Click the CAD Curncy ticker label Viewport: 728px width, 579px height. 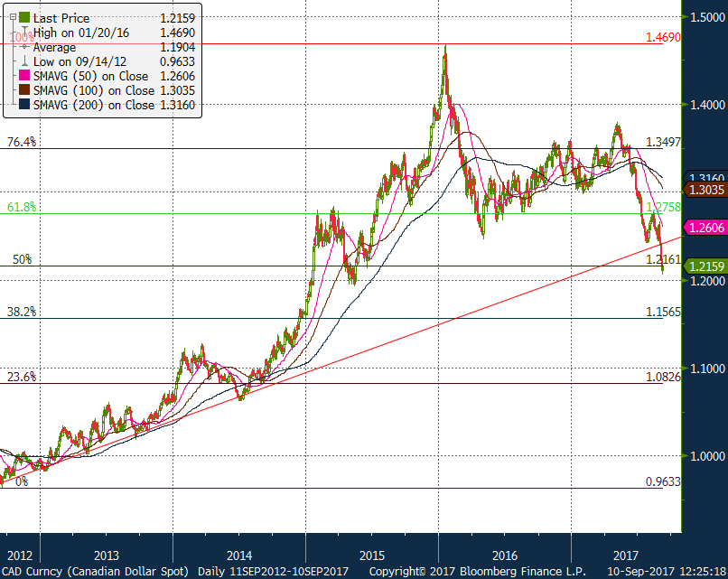tap(95, 572)
